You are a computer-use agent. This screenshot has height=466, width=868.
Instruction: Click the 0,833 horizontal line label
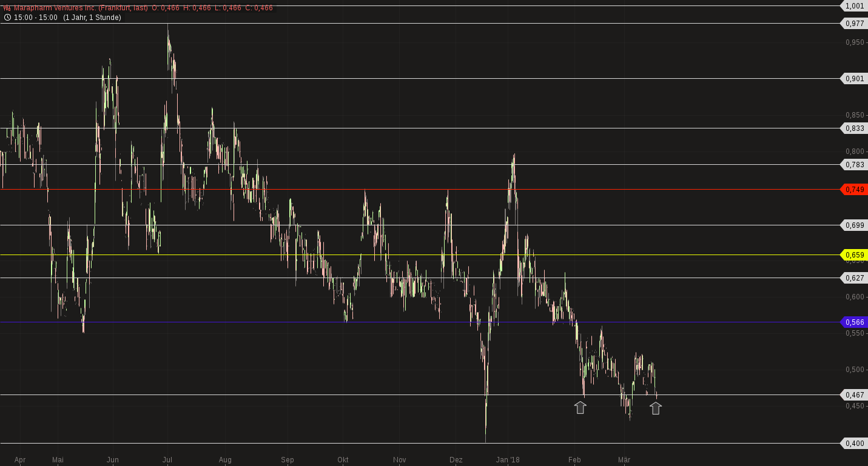pos(854,128)
